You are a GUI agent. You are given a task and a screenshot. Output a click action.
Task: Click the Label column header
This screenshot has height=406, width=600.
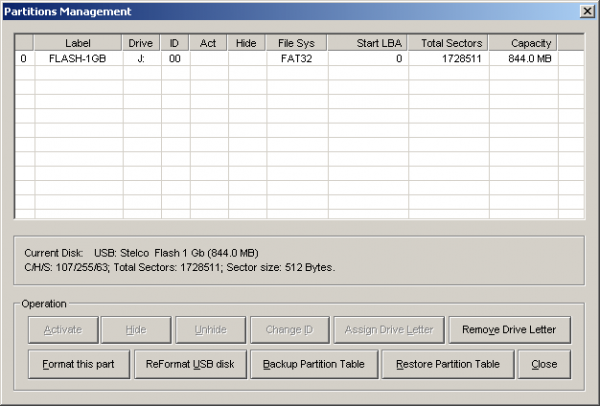[x=78, y=43]
